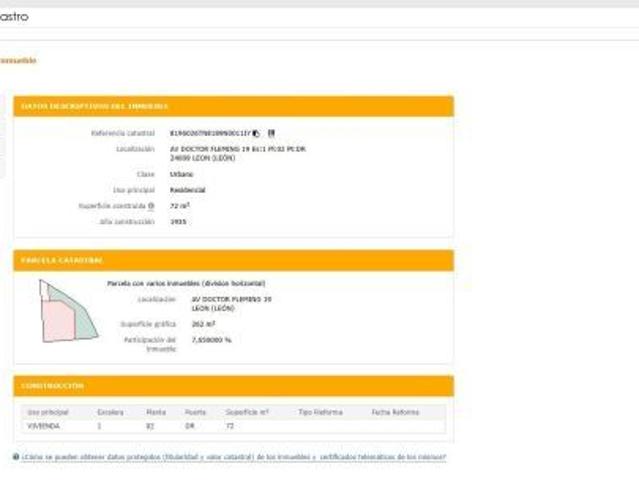Click the help icon before the bottom question

[16, 457]
